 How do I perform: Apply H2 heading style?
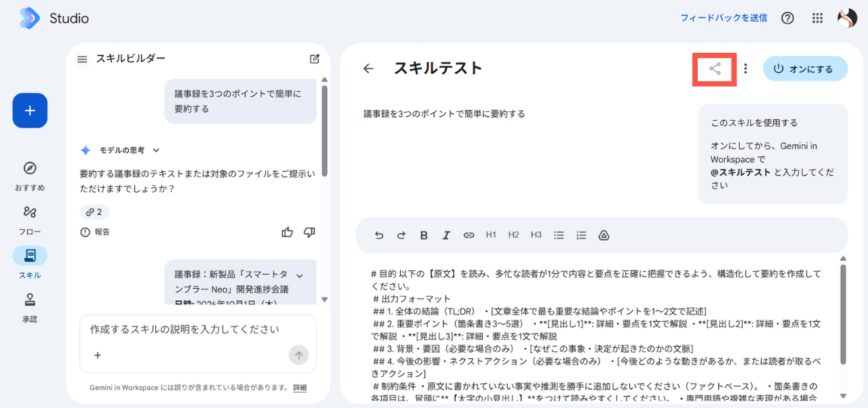point(513,235)
